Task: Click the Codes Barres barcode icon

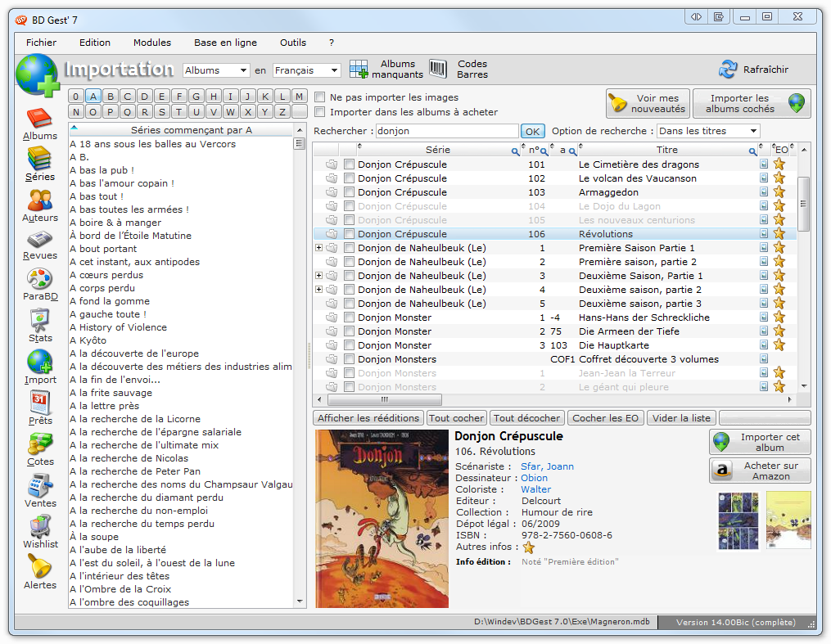Action: [438, 69]
